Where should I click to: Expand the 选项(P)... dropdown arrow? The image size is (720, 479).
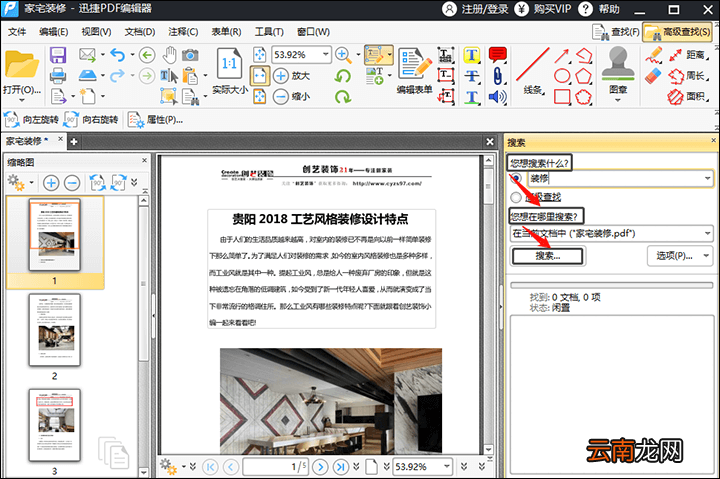click(x=706, y=256)
